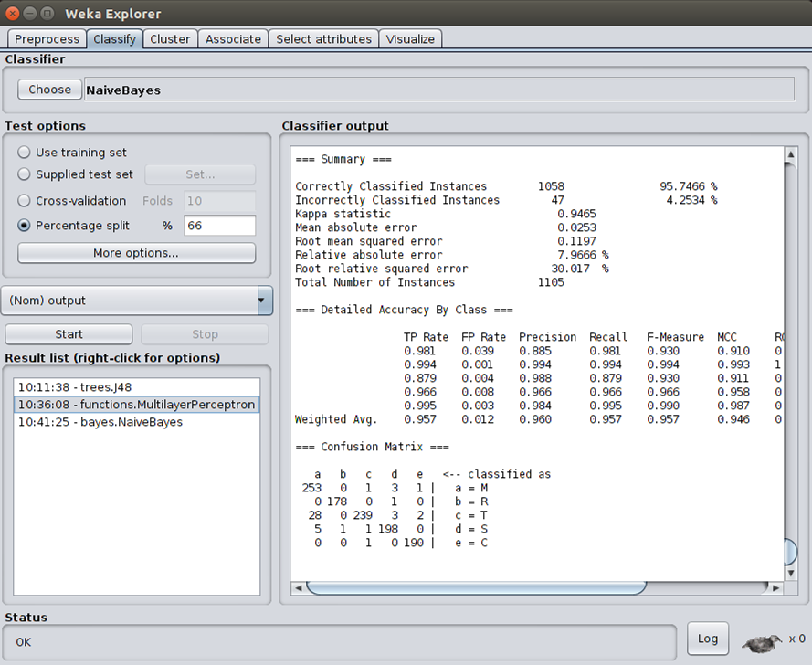The image size is (812, 665).
Task: Open the (Nom) output class dropdown
Action: (x=137, y=301)
